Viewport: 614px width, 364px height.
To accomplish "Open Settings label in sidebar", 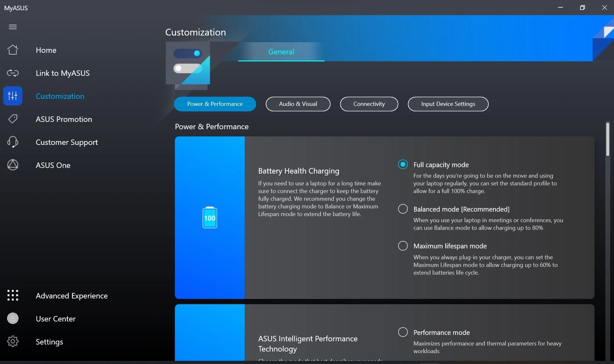I will click(x=49, y=342).
